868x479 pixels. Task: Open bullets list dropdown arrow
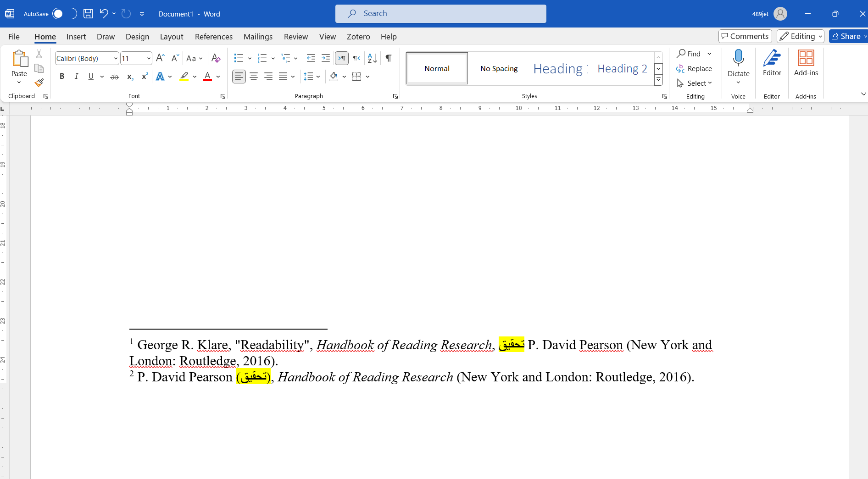[x=250, y=58]
